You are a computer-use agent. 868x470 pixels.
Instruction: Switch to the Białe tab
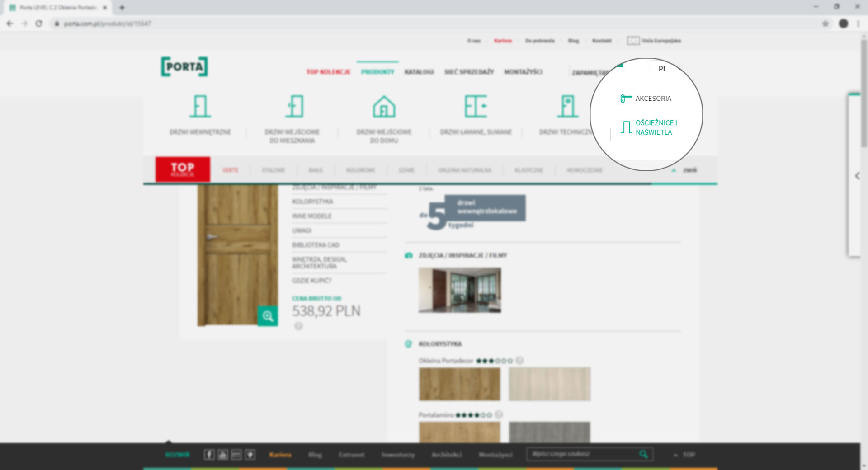point(316,170)
